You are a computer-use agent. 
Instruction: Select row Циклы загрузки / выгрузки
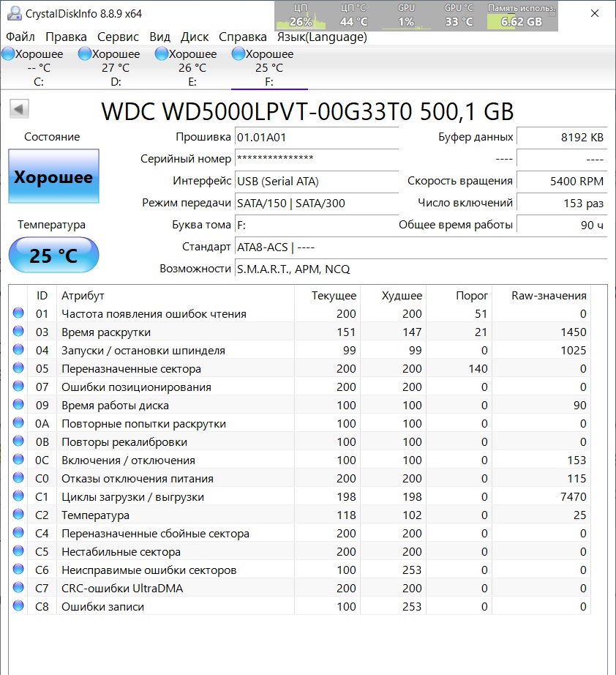pyautogui.click(x=300, y=497)
